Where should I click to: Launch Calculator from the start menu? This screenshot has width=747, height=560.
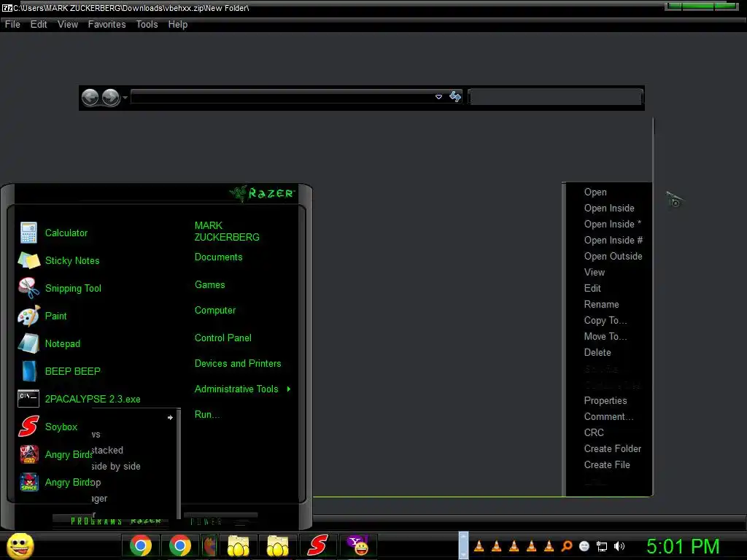pyautogui.click(x=66, y=233)
